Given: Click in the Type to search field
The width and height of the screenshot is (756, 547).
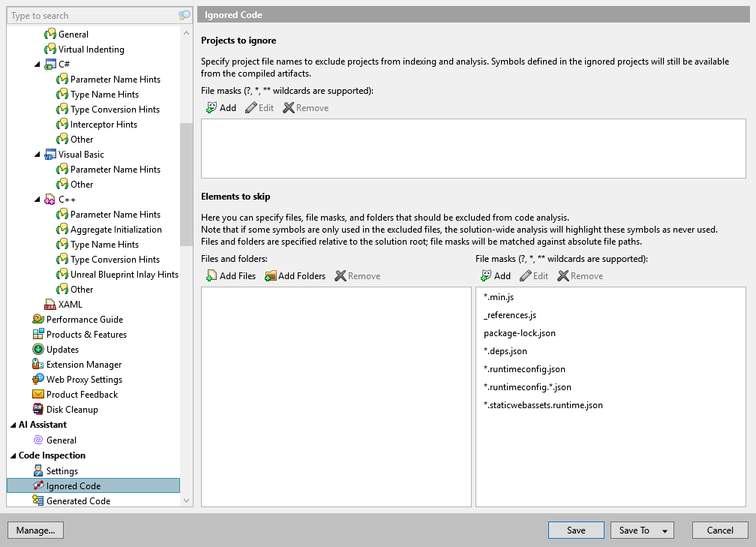Looking at the screenshot, I should (x=92, y=16).
